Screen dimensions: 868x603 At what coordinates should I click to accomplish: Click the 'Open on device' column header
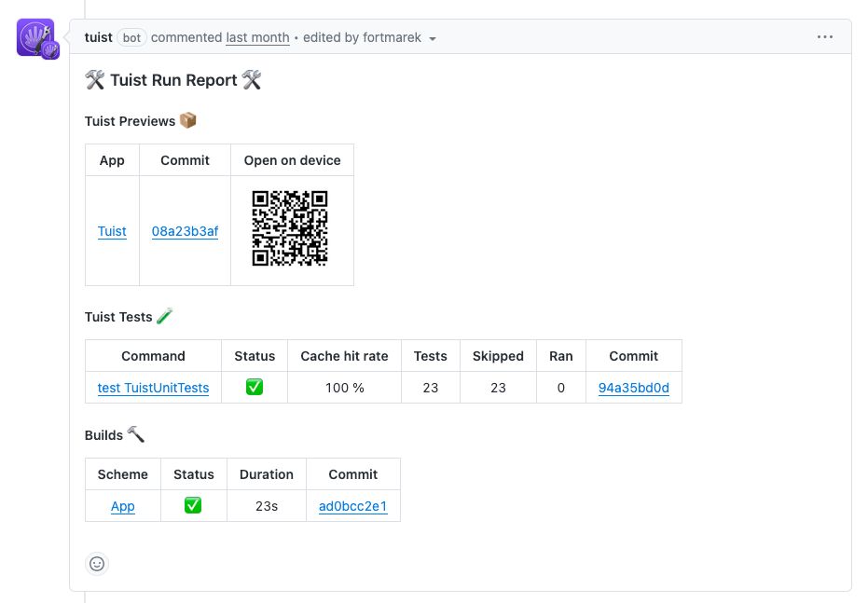pos(293,160)
